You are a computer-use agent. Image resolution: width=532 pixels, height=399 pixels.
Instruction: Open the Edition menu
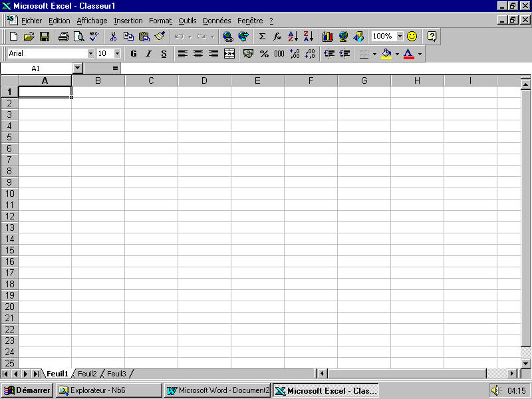(59, 21)
